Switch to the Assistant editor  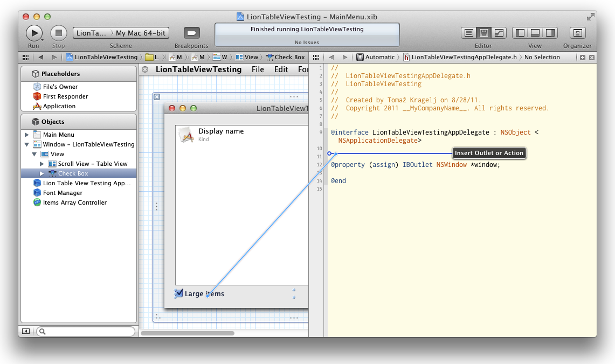[483, 33]
